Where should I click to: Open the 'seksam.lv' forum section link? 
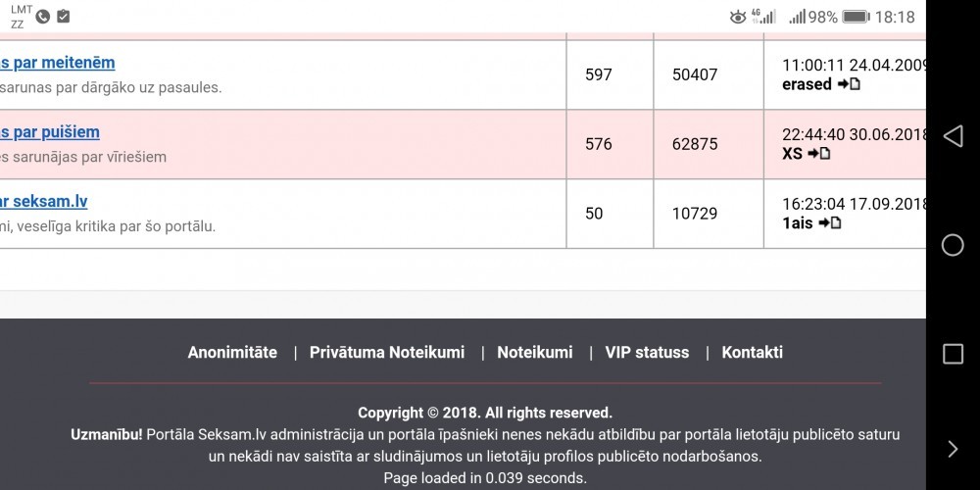(x=43, y=202)
